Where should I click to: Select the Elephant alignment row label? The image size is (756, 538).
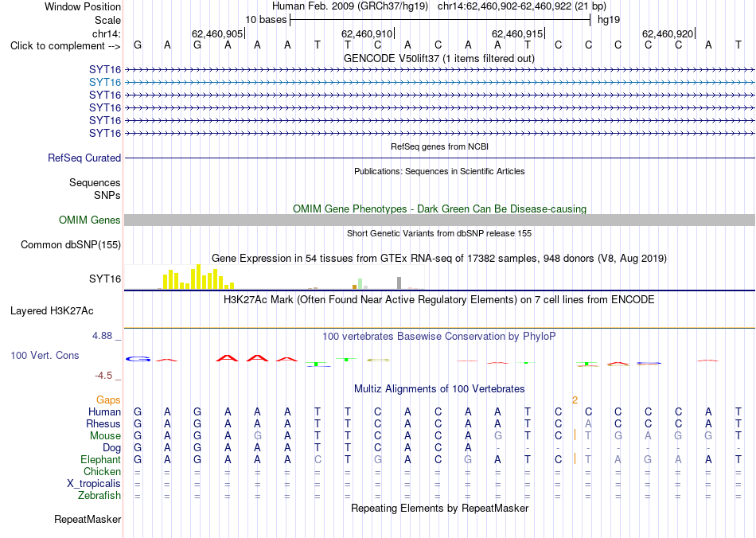pyautogui.click(x=101, y=460)
